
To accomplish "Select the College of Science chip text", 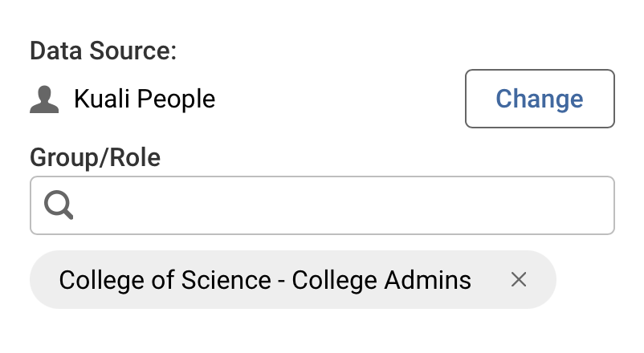I will click(x=264, y=280).
